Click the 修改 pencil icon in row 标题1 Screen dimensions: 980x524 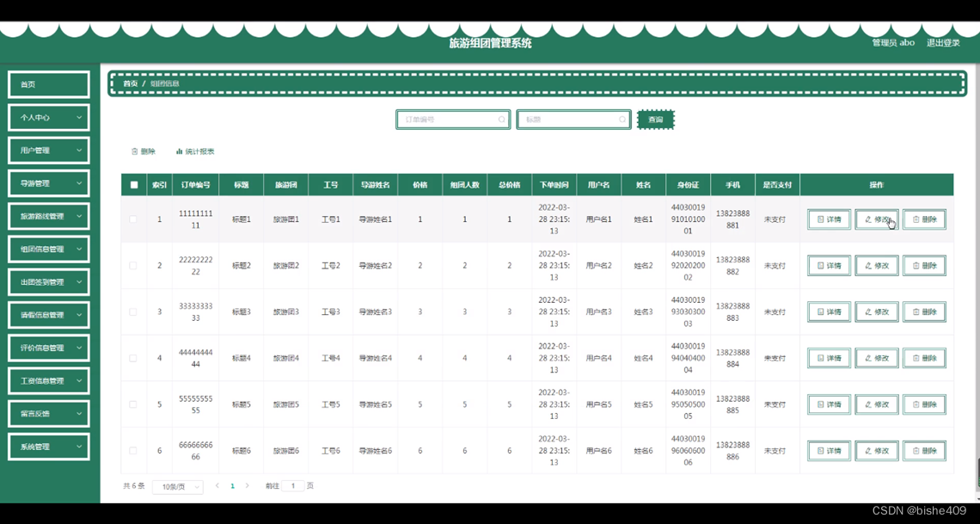coord(868,219)
